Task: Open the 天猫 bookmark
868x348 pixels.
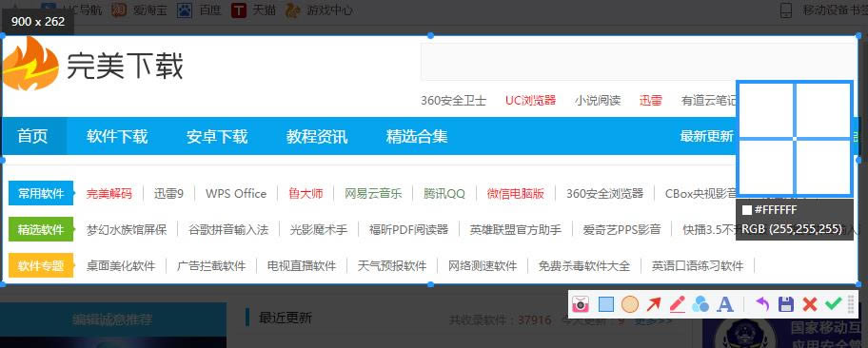Action: tap(253, 10)
